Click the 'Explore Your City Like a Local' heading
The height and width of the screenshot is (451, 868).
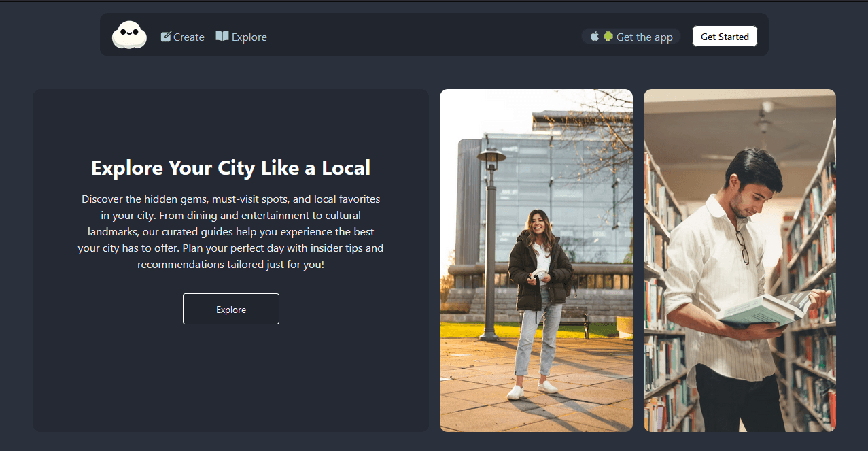pos(230,168)
